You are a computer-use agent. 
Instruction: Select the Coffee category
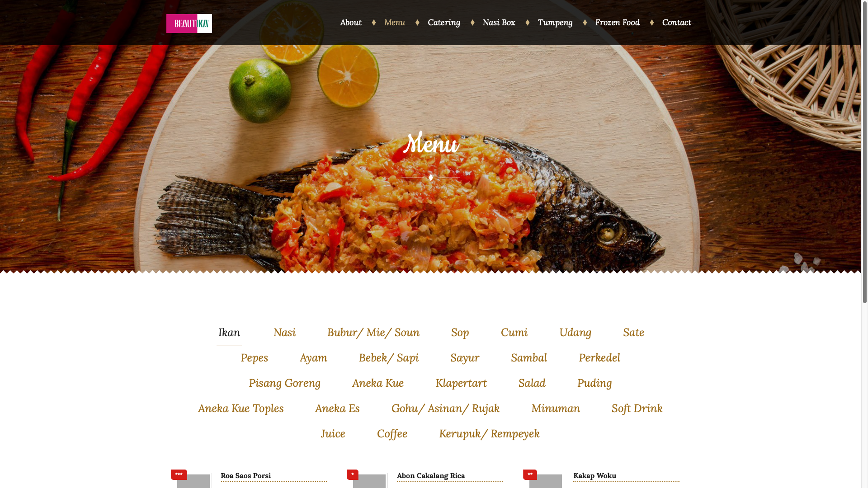[392, 434]
